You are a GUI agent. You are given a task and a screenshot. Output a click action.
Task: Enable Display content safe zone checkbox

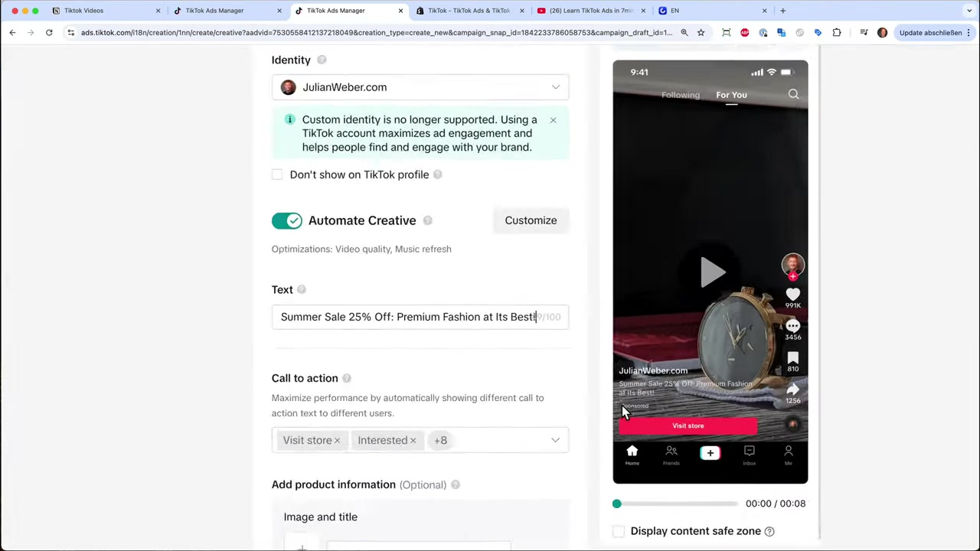point(619,531)
